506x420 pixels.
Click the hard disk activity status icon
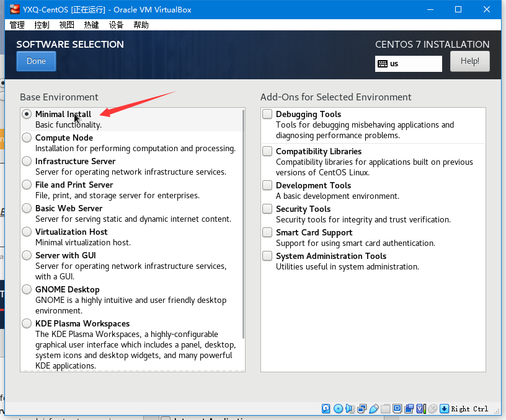[326, 408]
